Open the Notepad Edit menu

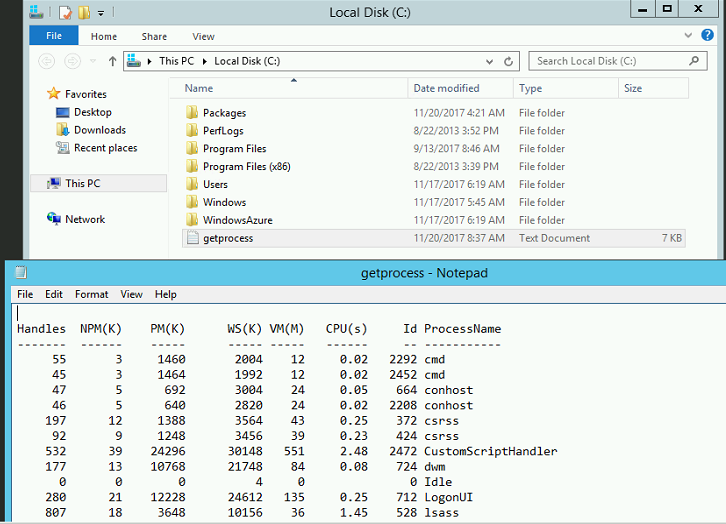coord(54,294)
